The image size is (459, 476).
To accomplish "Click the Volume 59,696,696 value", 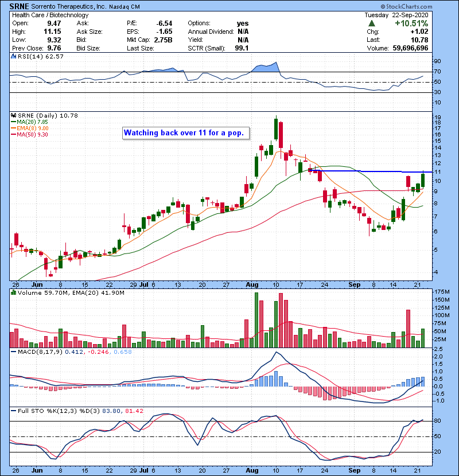I will [410, 48].
